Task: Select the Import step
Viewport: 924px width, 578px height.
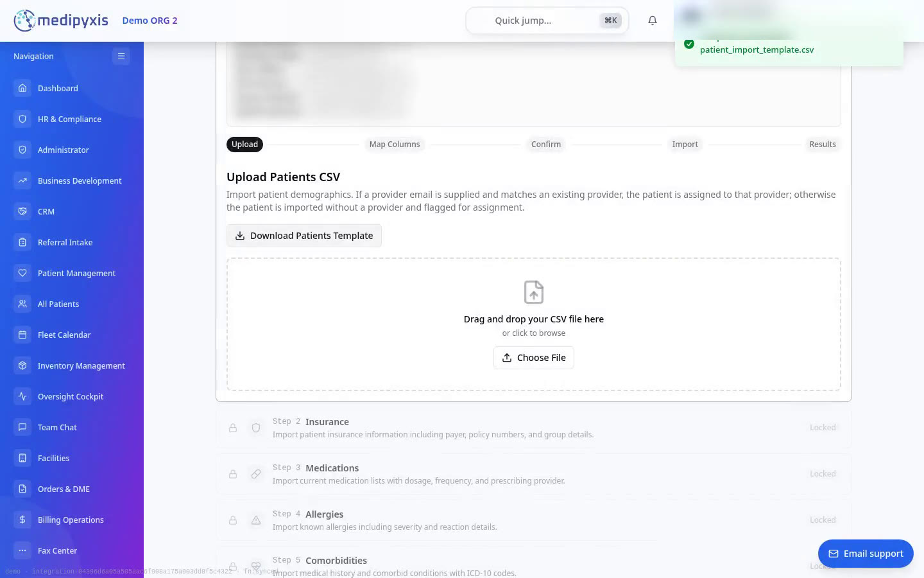Action: pyautogui.click(x=685, y=144)
